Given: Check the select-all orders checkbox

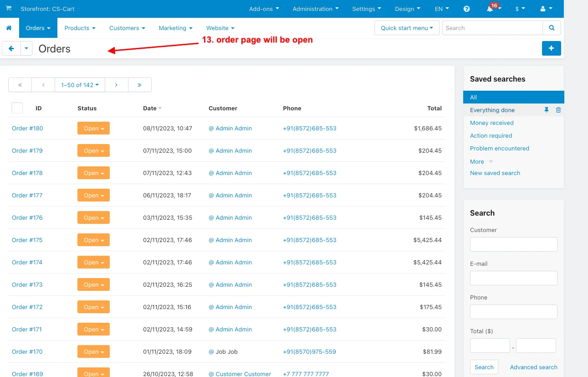Looking at the screenshot, I should 17,108.
